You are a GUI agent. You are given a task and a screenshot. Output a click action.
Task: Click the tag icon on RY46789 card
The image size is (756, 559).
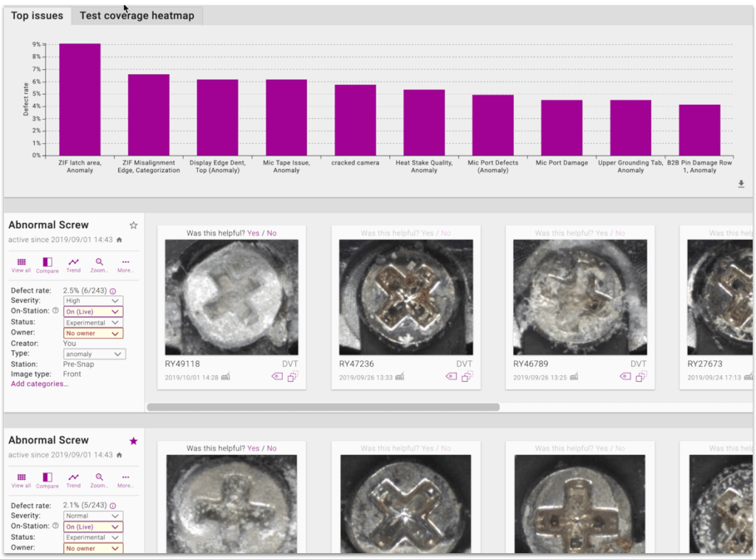coord(625,376)
